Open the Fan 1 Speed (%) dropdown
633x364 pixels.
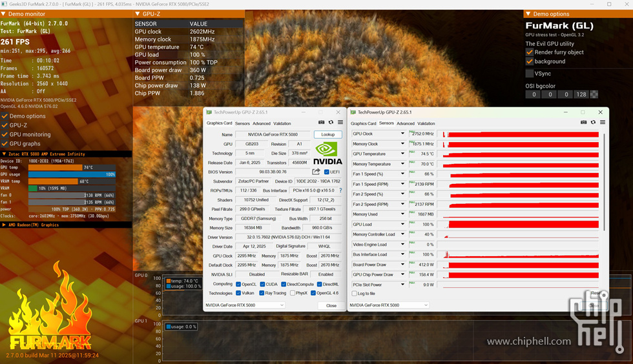[402, 174]
